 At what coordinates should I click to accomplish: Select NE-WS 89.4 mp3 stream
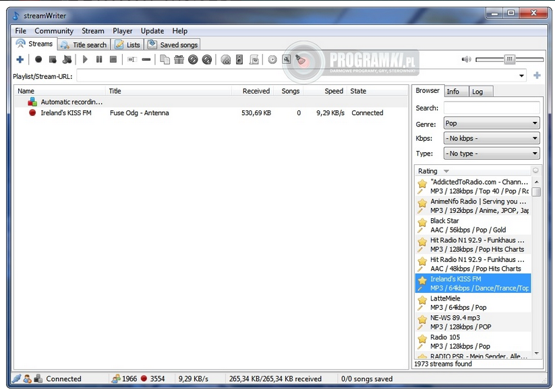[x=473, y=323]
